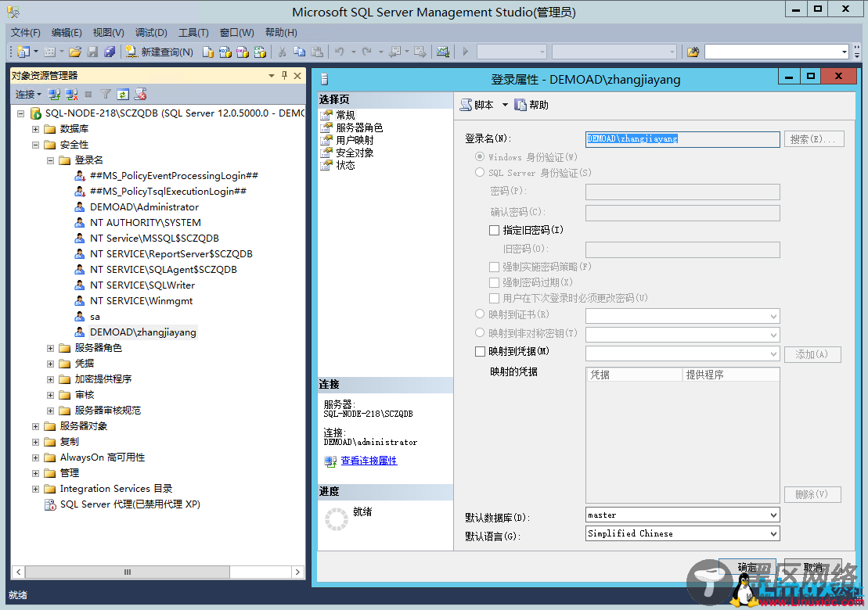Select 映射到证书 radio button
The width and height of the screenshot is (868, 610).
pos(480,314)
